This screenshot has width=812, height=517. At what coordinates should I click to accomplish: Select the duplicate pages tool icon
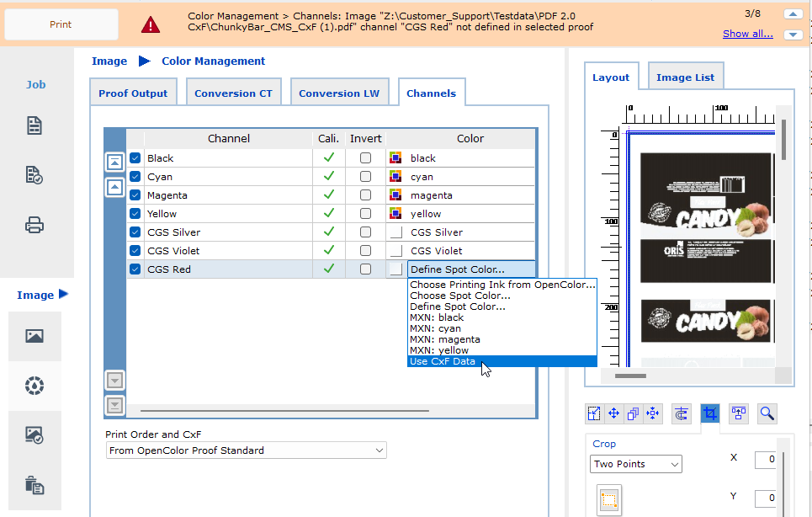pos(633,413)
